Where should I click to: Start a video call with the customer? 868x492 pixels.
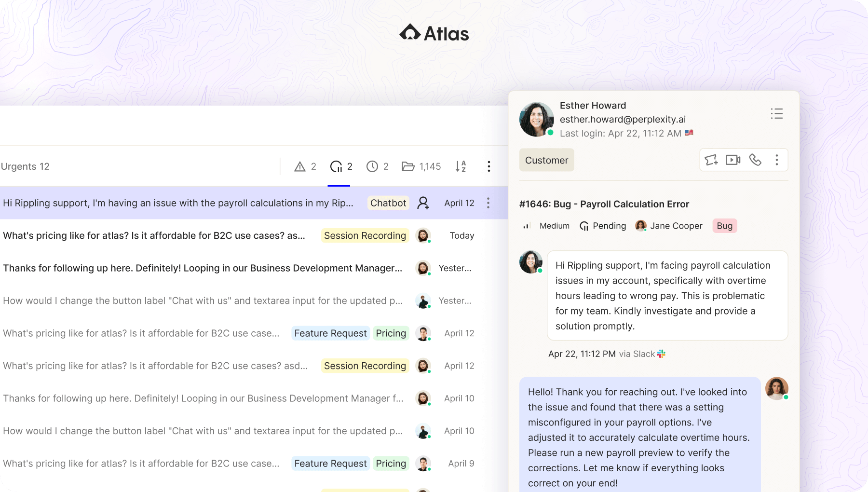tap(733, 160)
